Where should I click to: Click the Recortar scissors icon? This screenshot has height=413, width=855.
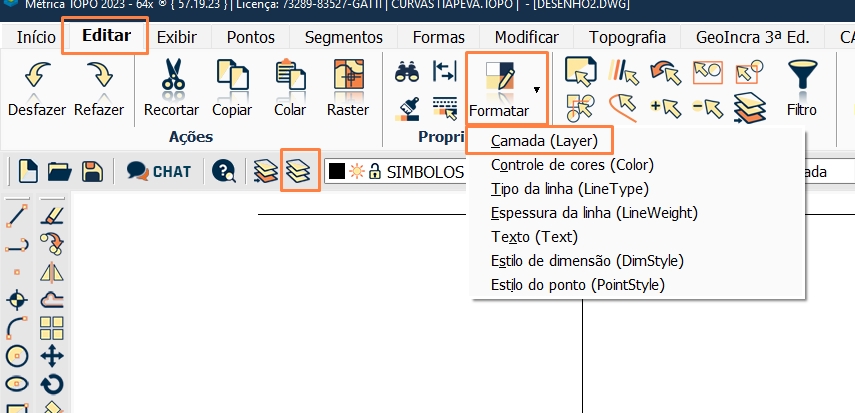[x=173, y=75]
